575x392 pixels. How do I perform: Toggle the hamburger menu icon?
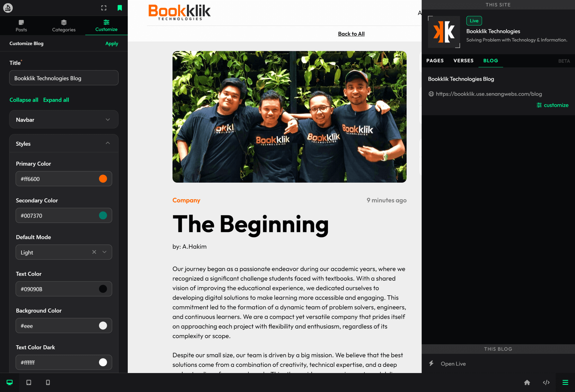pos(565,383)
